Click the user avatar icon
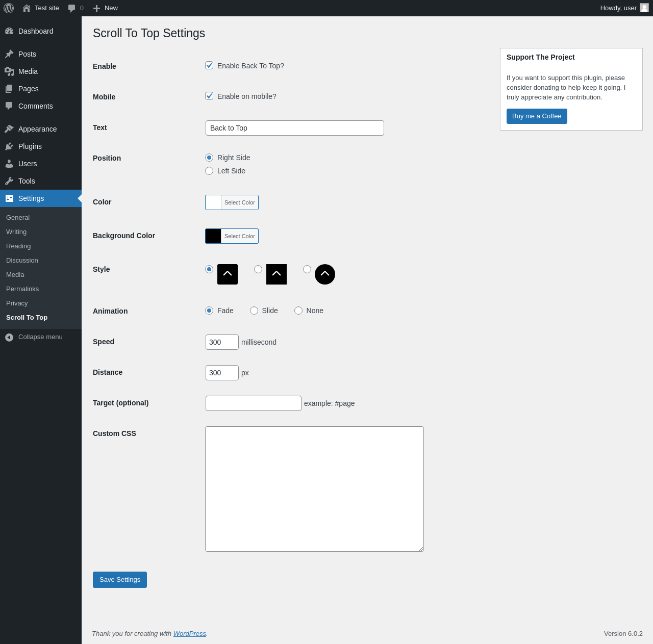This screenshot has width=653, height=644. click(644, 8)
